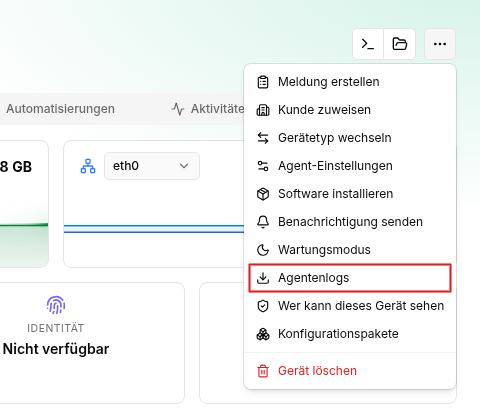Select Gerätetyp wechseln in the menu

350,138
